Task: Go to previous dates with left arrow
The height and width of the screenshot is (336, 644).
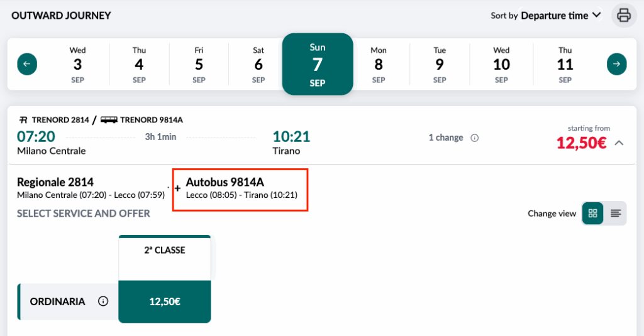Action: point(27,64)
